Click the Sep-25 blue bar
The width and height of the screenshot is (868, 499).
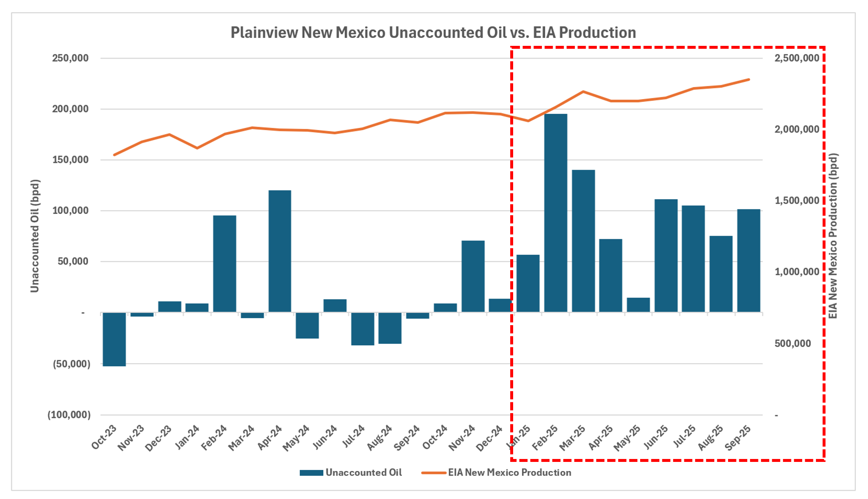click(x=748, y=261)
